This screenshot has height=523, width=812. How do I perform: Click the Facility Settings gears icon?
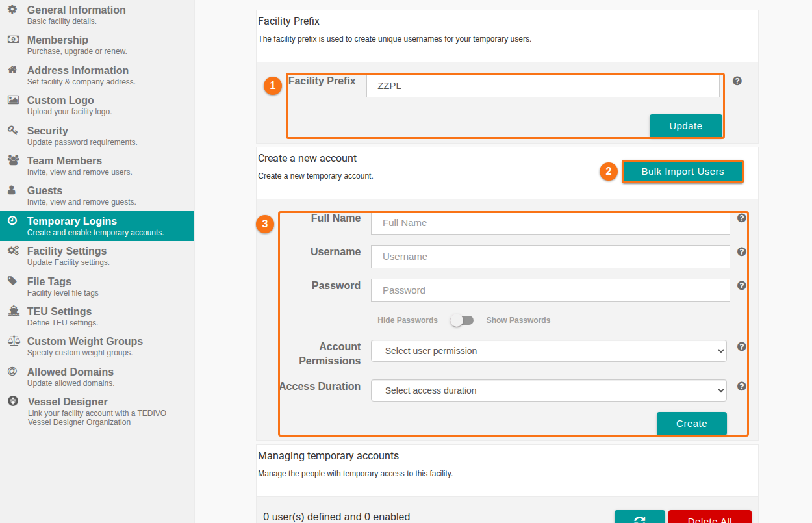pos(13,251)
